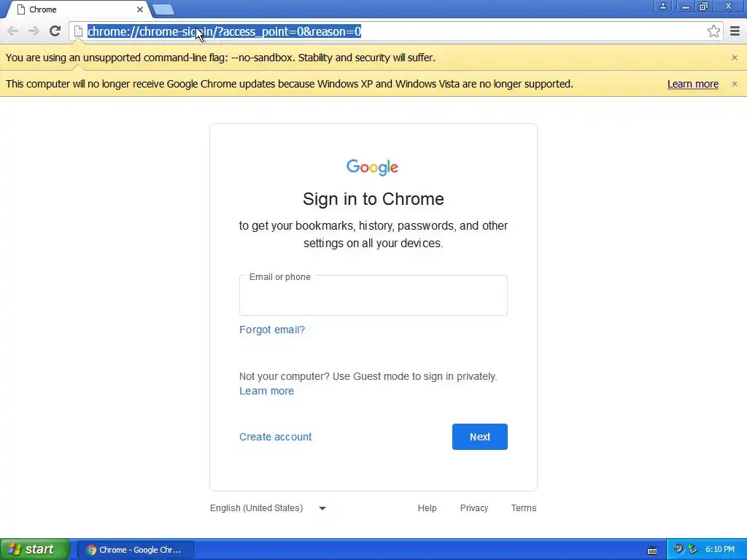The image size is (747, 560).
Task: Reload the current page
Action: click(55, 31)
